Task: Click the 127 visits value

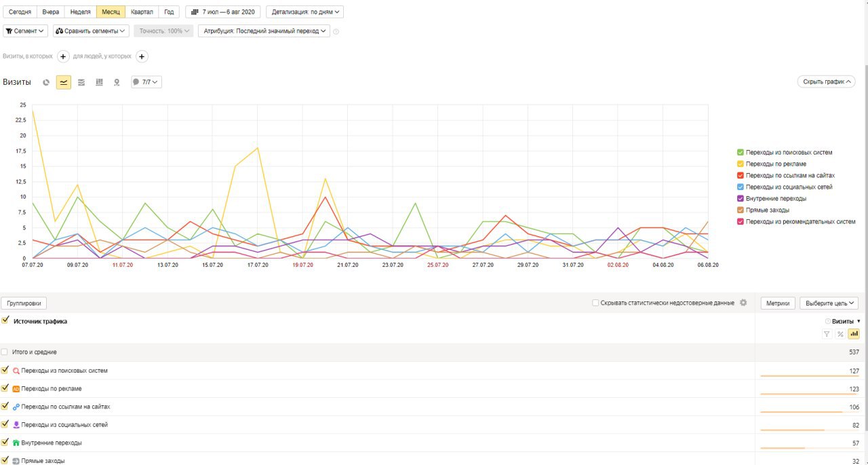Action: pyautogui.click(x=854, y=371)
